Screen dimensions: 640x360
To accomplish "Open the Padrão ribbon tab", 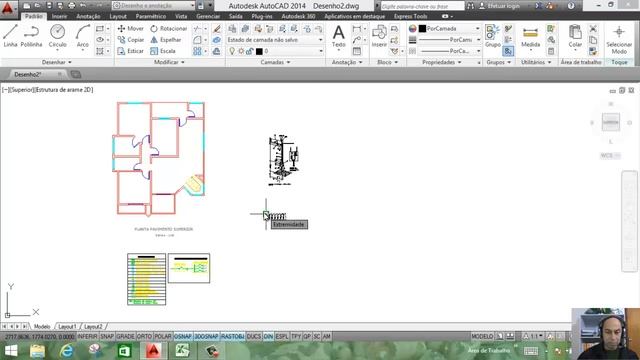I will pyautogui.click(x=33, y=16).
